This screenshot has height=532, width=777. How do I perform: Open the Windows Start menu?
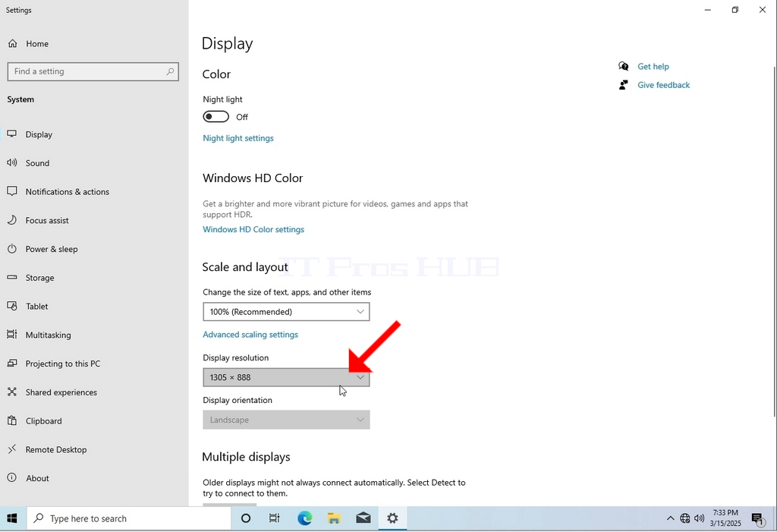12,518
